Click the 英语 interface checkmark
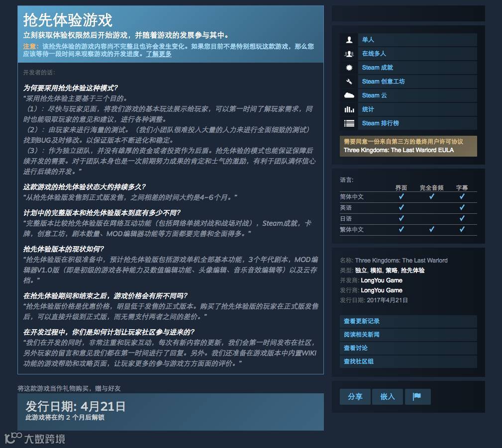The width and height of the screenshot is (502, 448). (401, 207)
